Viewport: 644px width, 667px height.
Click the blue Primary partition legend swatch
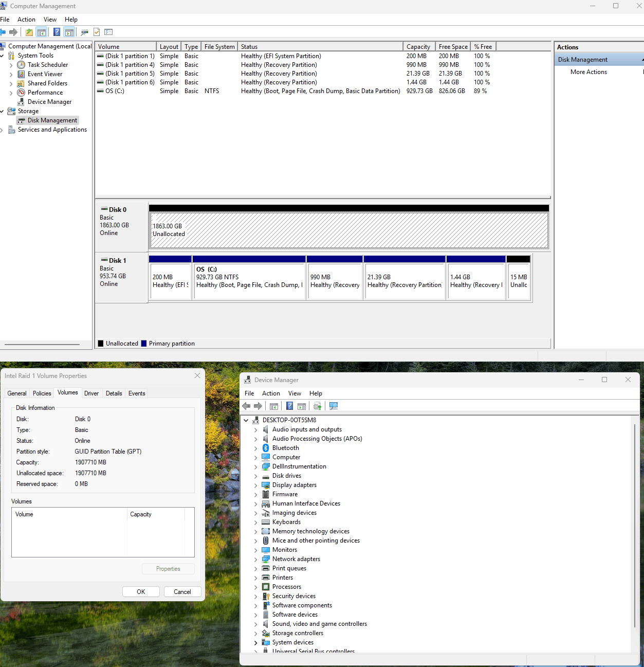coord(144,344)
